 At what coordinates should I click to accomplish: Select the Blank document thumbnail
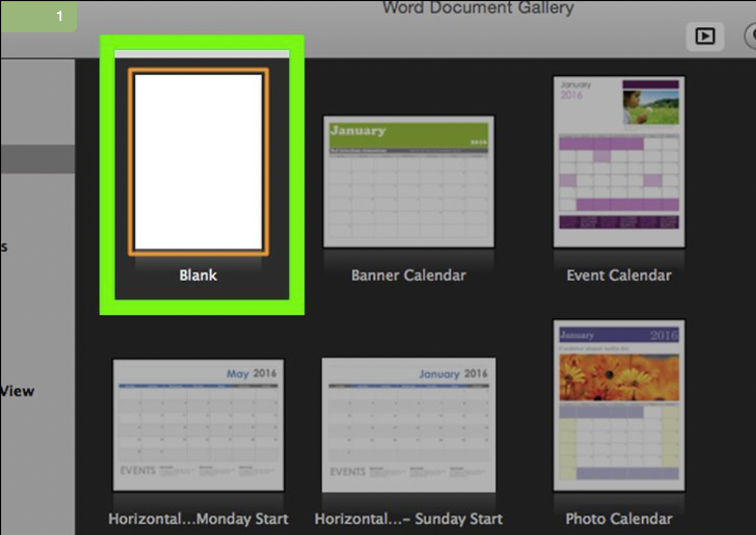pos(198,162)
